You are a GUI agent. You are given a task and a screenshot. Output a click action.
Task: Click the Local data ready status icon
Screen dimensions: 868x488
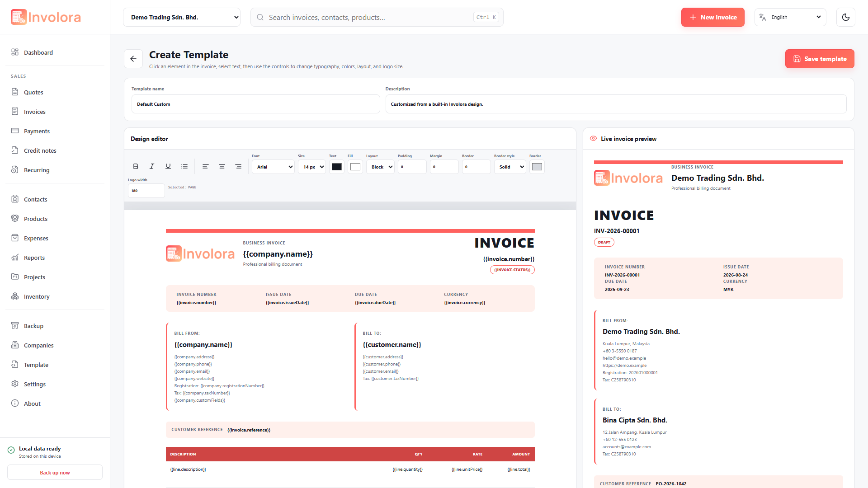click(11, 450)
